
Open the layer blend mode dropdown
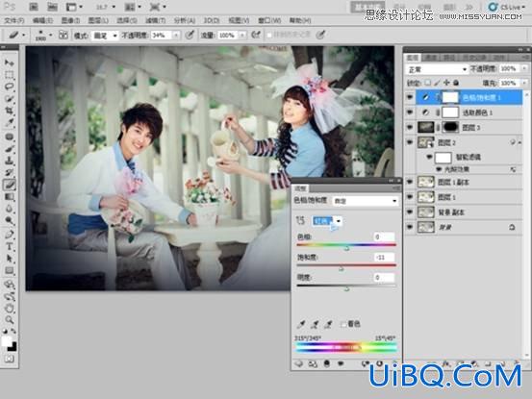(x=438, y=69)
